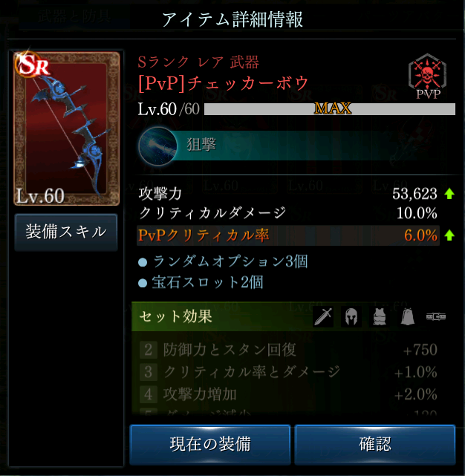
Task: Select the helmet set icon
Action: [351, 316]
